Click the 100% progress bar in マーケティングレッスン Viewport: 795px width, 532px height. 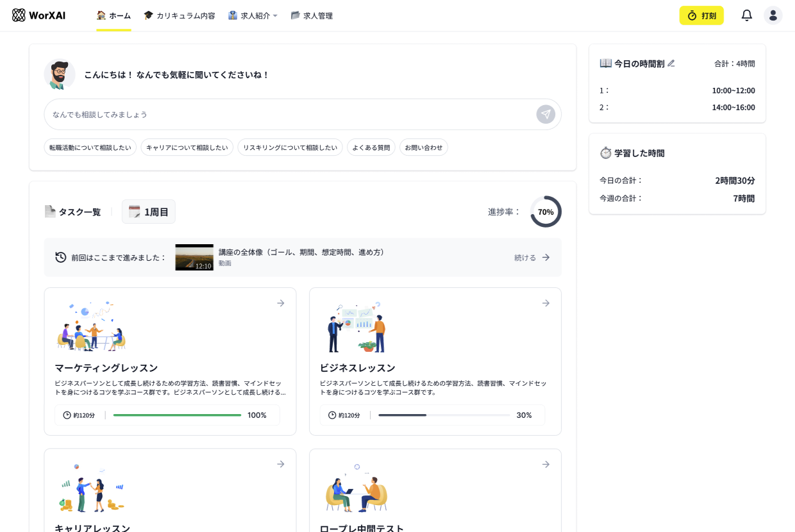click(178, 415)
